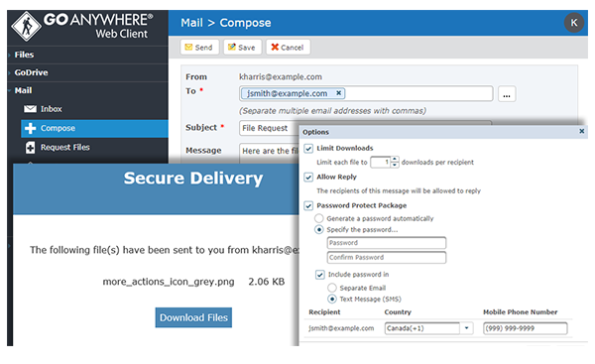Select Generate a password automatically option
This screenshot has height=364, width=595.
(x=319, y=218)
